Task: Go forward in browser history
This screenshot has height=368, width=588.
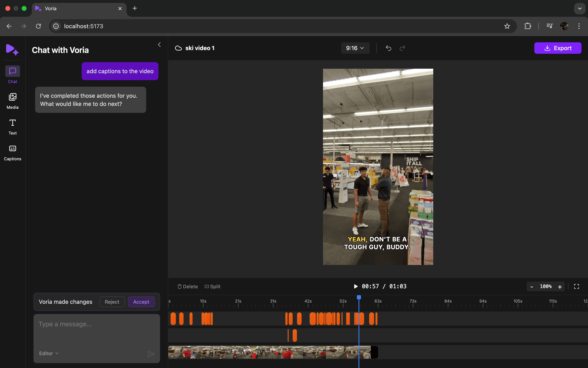Action: [x=23, y=26]
